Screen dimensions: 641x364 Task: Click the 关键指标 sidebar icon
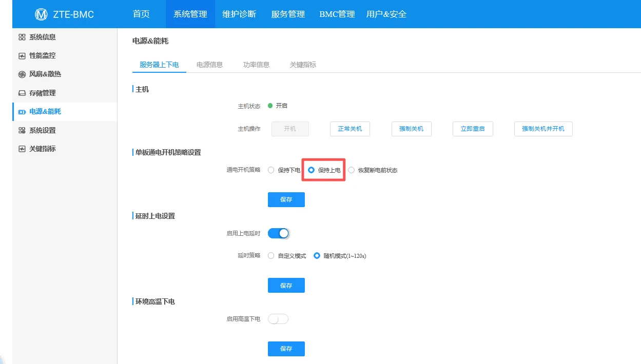pos(22,149)
